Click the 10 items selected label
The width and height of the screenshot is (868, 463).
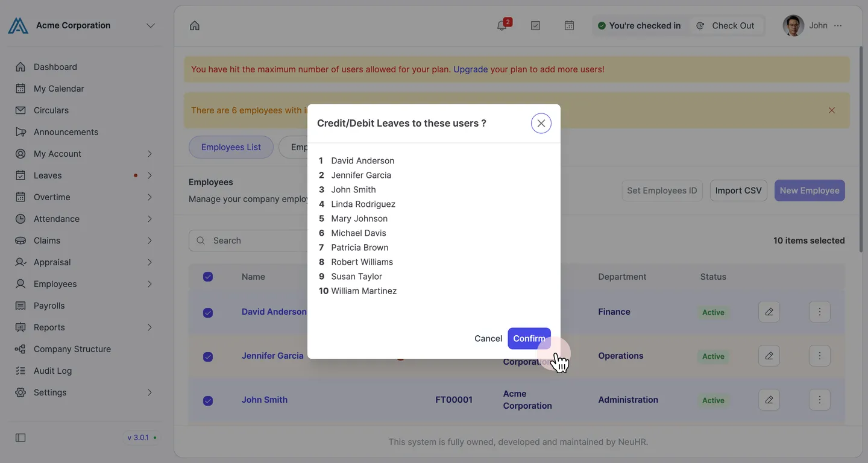[809, 241]
